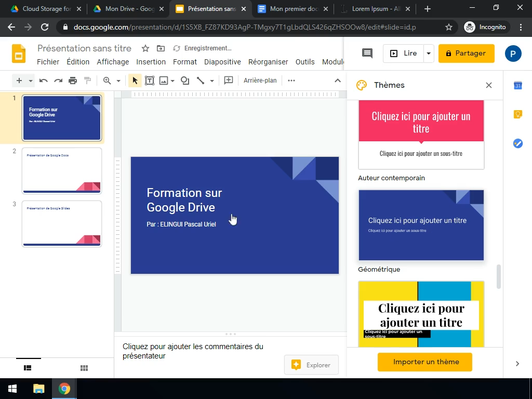Open the comment history icon
532x399 pixels.
tap(367, 54)
